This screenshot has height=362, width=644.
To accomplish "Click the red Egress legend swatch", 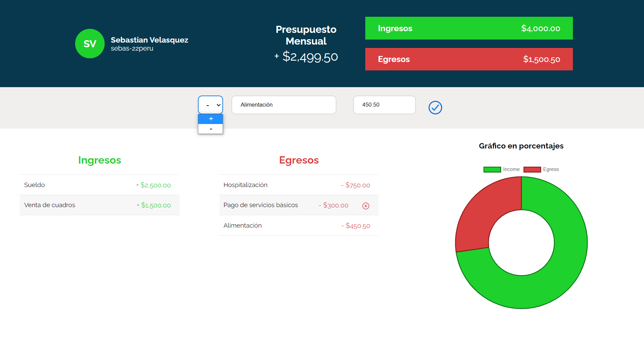I will pos(532,169).
